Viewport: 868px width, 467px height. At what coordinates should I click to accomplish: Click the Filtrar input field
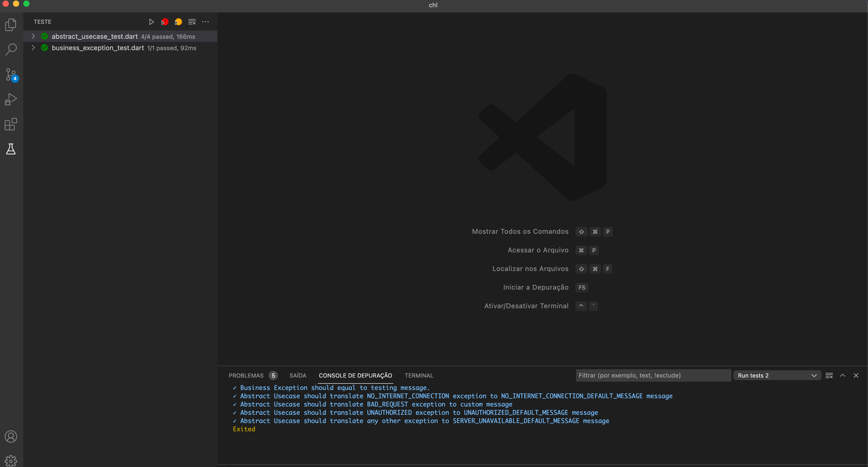pos(653,375)
